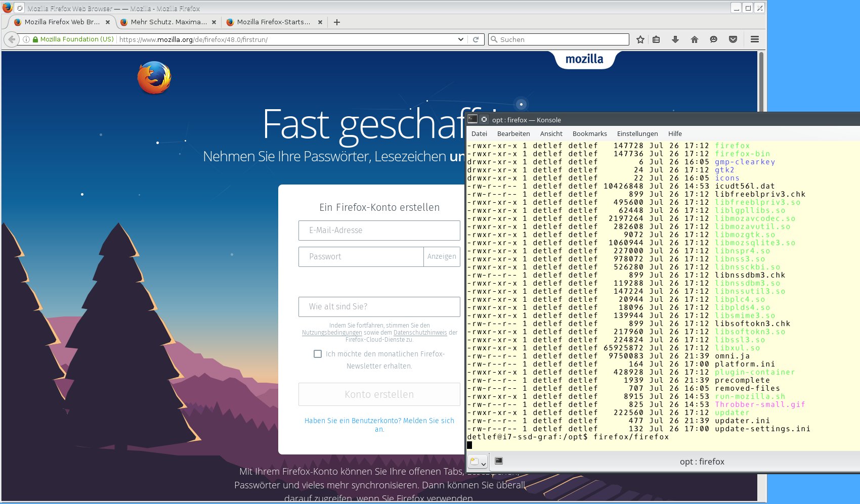The width and height of the screenshot is (860, 504).
Task: Enable the monthly Firefox newsletter checkbox
Action: click(318, 354)
